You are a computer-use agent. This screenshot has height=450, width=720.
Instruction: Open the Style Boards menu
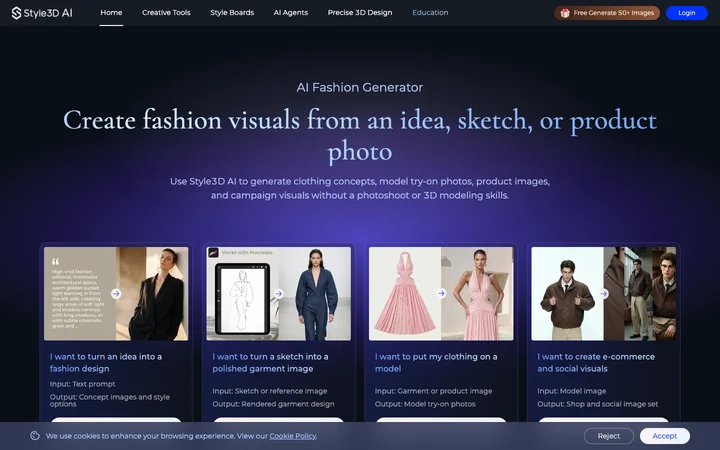click(x=232, y=13)
